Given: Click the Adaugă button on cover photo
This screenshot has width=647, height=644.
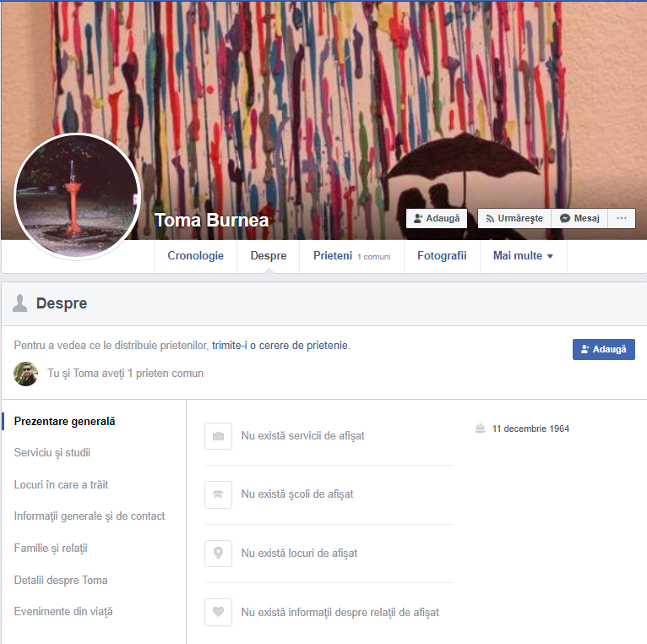Looking at the screenshot, I should click(437, 218).
